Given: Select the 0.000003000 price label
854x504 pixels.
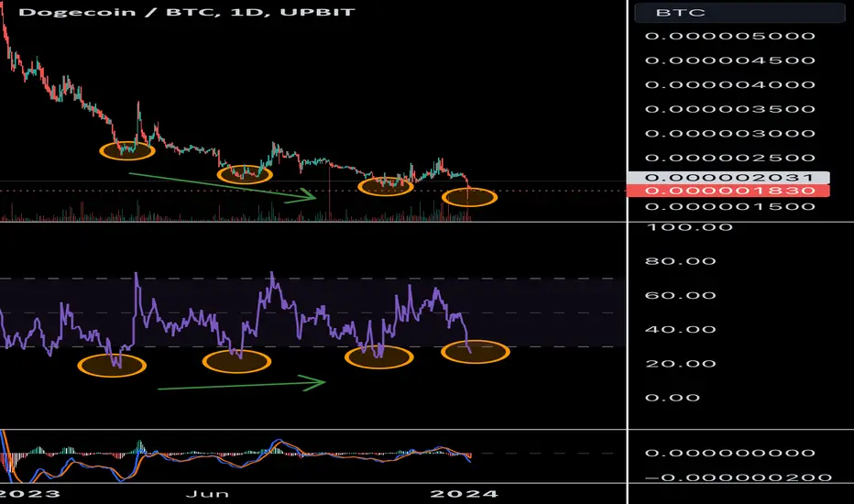Looking at the screenshot, I should click(730, 134).
